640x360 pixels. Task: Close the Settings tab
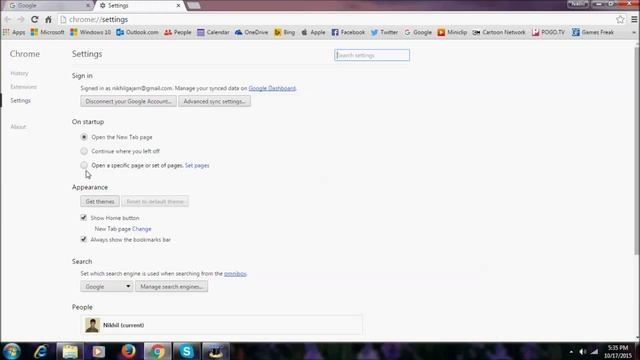[x=178, y=6]
